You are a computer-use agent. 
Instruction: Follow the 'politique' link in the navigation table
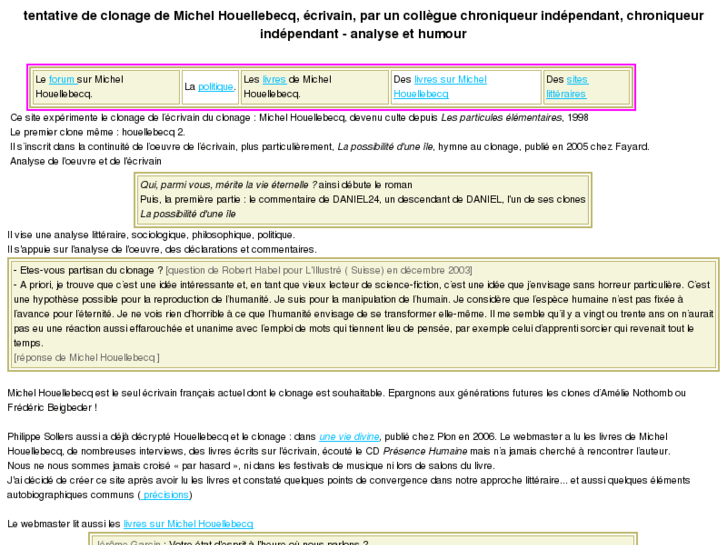(216, 87)
